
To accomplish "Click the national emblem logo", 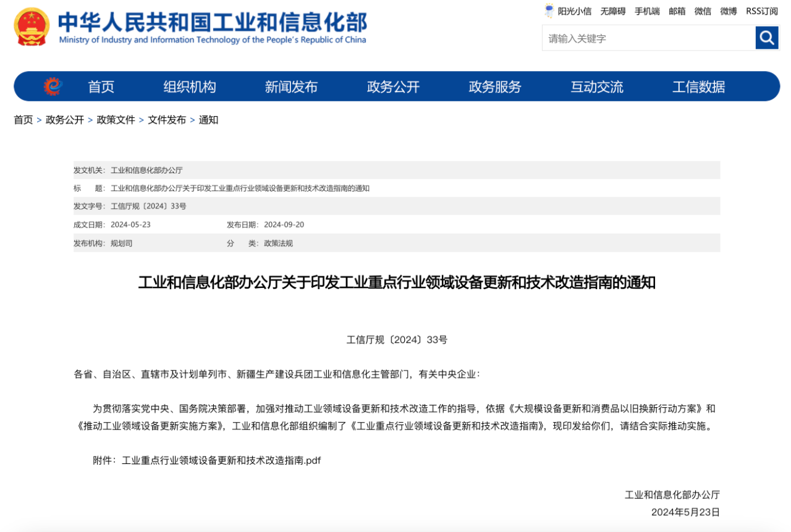I will [32, 27].
